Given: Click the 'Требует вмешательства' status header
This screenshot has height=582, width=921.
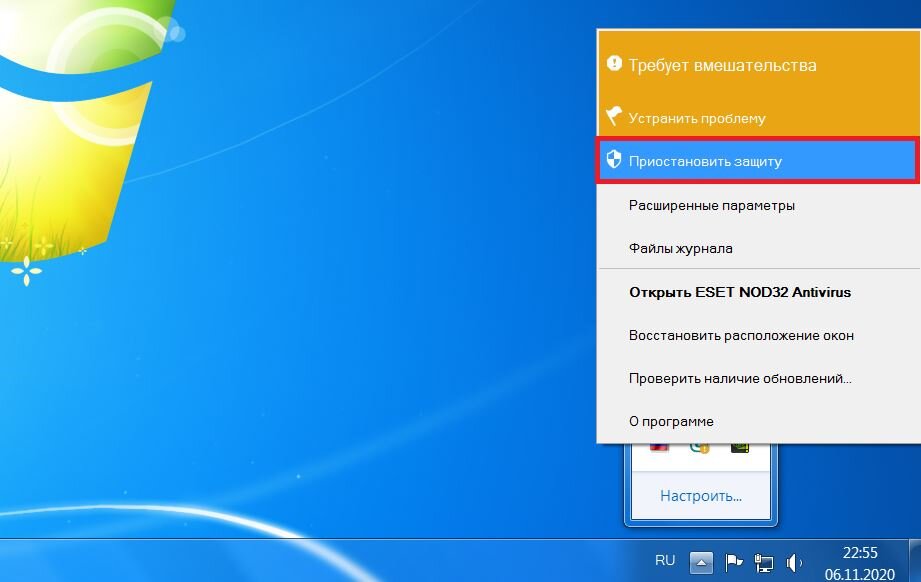Looking at the screenshot, I should pyautogui.click(x=722, y=65).
